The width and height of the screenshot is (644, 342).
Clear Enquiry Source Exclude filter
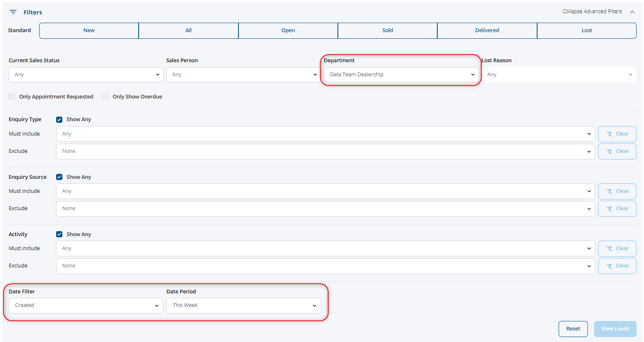click(617, 208)
